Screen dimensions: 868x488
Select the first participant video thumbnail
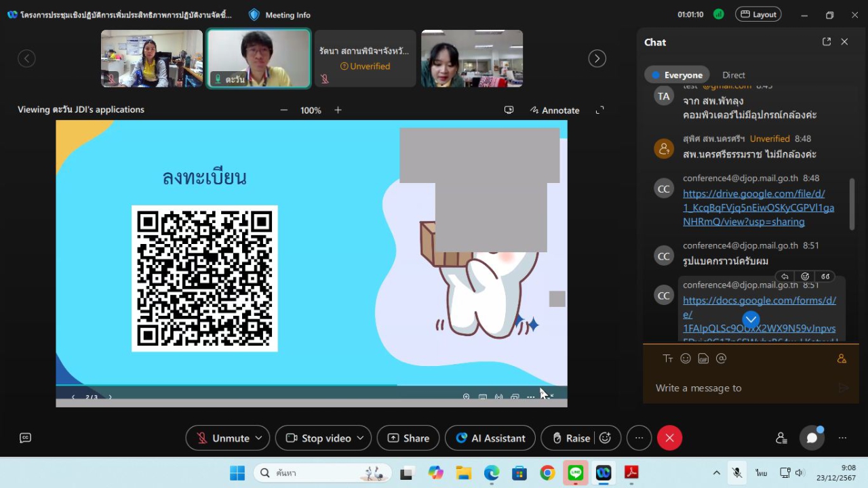coord(152,58)
